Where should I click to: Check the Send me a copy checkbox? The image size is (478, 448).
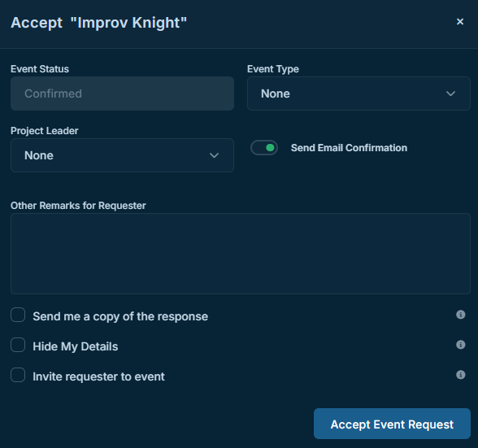[x=18, y=315]
